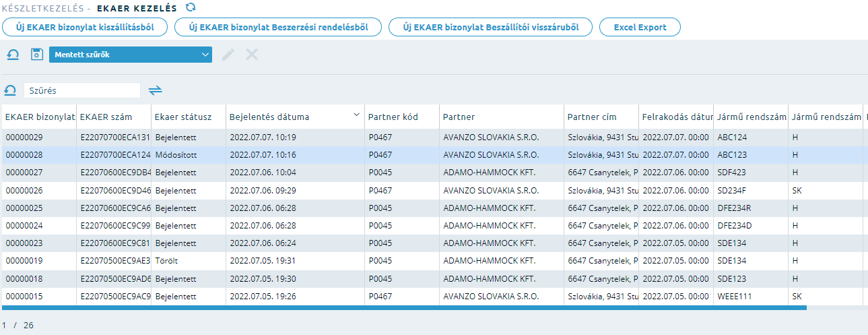Select the Törölt status row 00000019

pyautogui.click(x=434, y=260)
